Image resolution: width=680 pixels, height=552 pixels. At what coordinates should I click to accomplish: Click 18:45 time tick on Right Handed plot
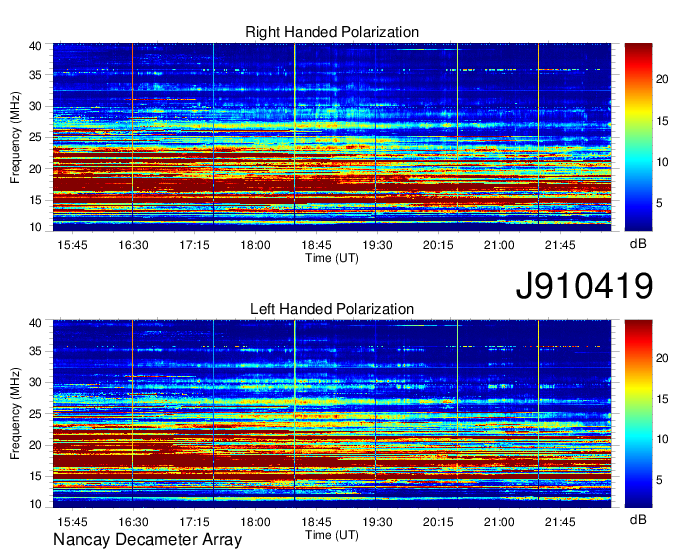click(x=316, y=245)
